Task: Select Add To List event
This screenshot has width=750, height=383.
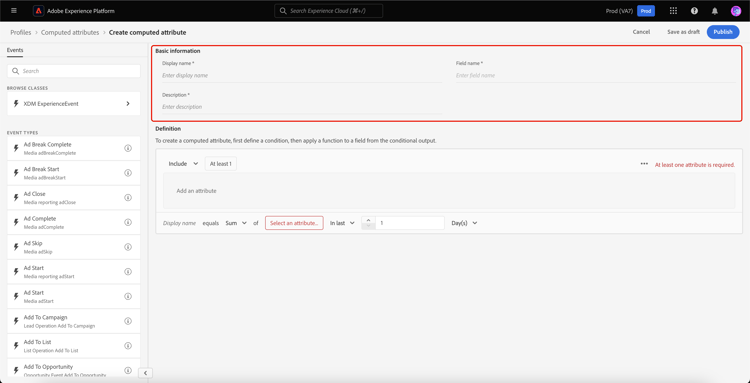Action: [74, 346]
